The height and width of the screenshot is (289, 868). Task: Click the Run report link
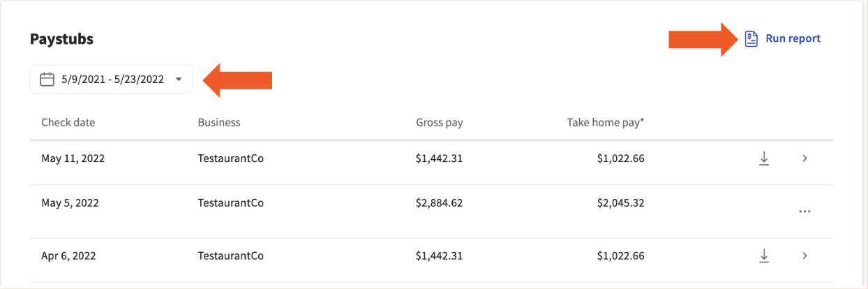(x=793, y=38)
